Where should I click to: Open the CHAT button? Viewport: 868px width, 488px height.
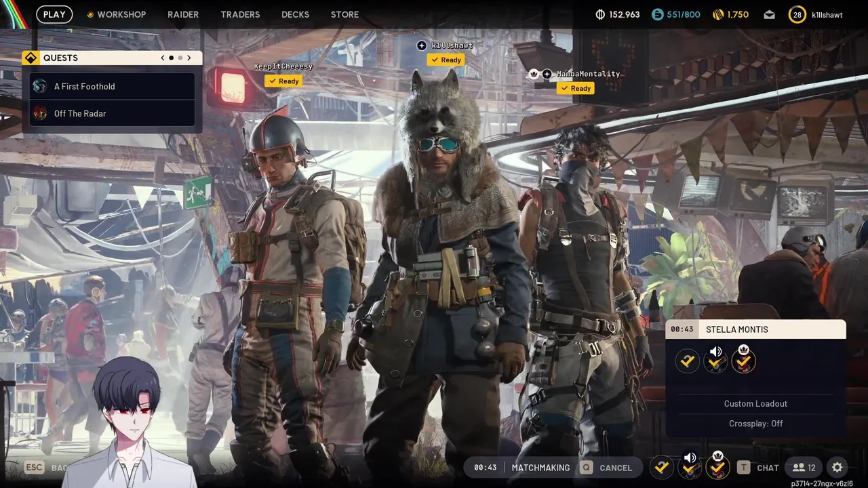tap(768, 468)
